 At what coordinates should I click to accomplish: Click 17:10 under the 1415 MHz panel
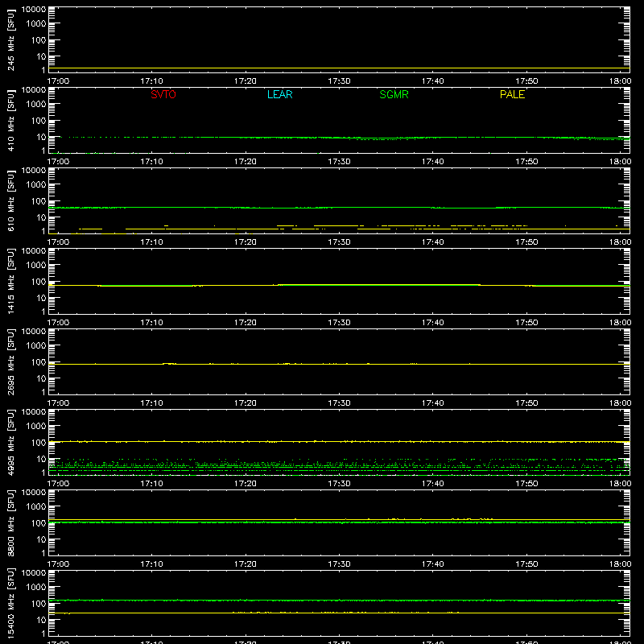tap(151, 323)
